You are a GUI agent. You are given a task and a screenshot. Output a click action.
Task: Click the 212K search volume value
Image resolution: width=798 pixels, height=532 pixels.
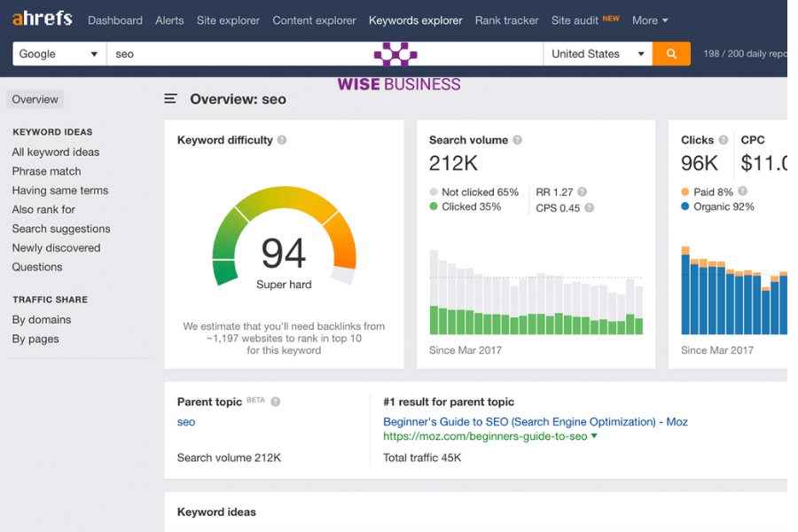pos(453,163)
